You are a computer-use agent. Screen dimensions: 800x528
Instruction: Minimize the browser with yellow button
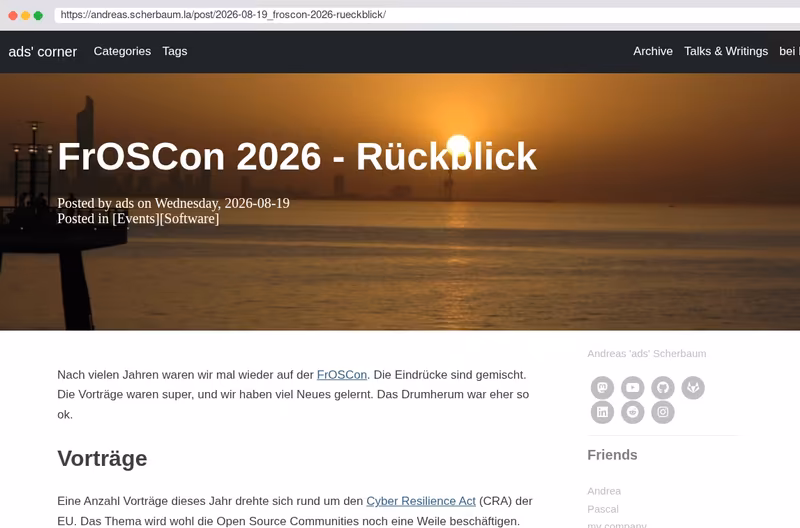pos(26,15)
